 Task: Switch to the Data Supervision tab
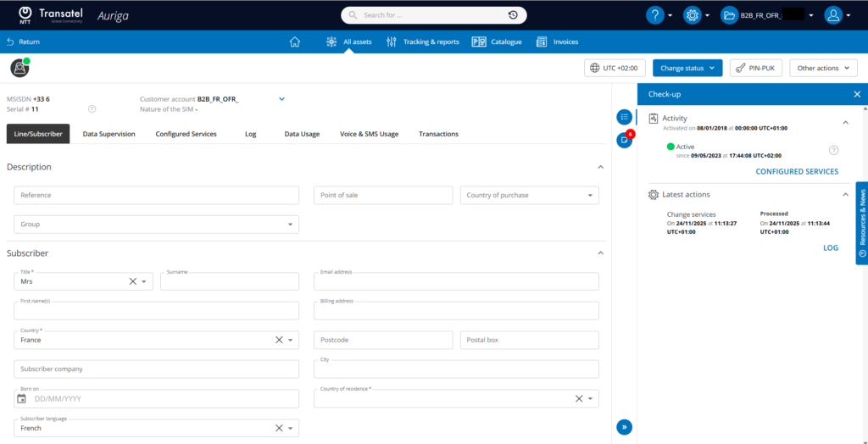point(109,134)
